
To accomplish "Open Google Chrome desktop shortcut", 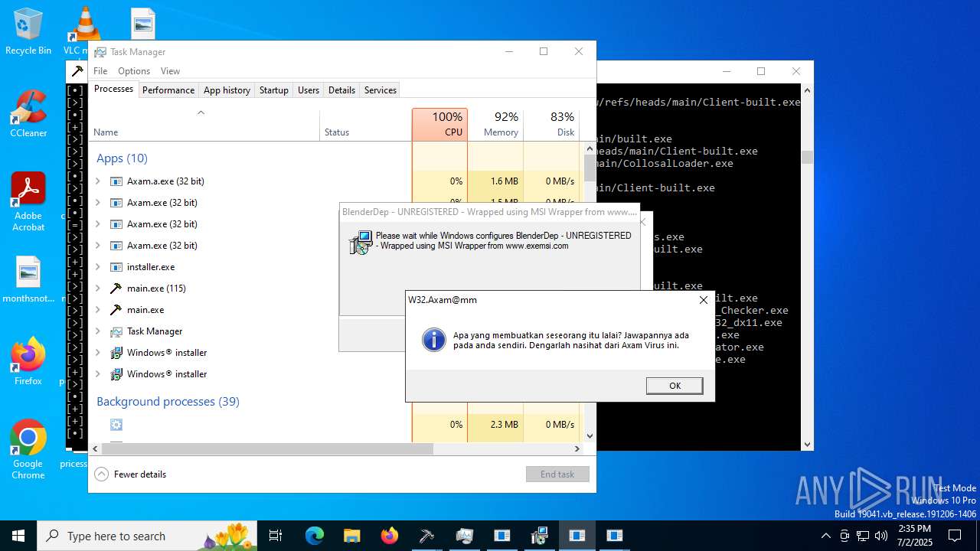I will pos(28,449).
